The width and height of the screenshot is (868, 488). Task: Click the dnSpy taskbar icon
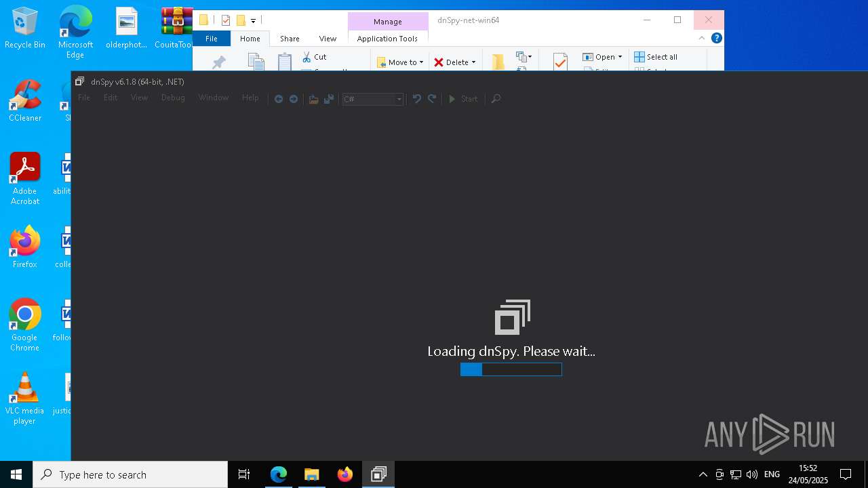click(x=378, y=474)
